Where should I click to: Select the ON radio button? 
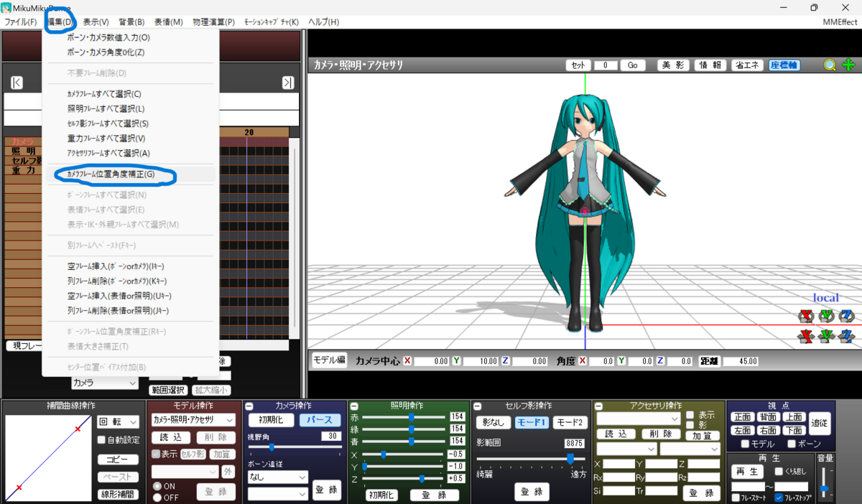[157, 486]
